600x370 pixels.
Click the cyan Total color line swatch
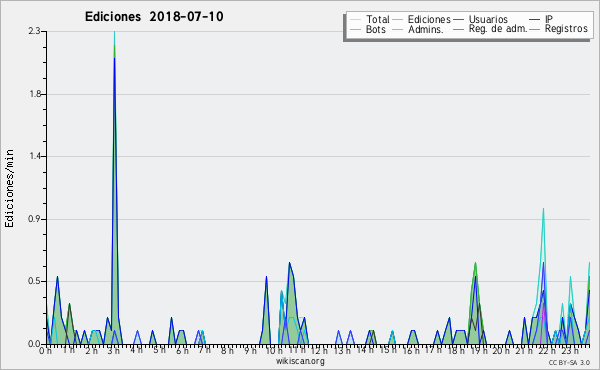pyautogui.click(x=355, y=19)
